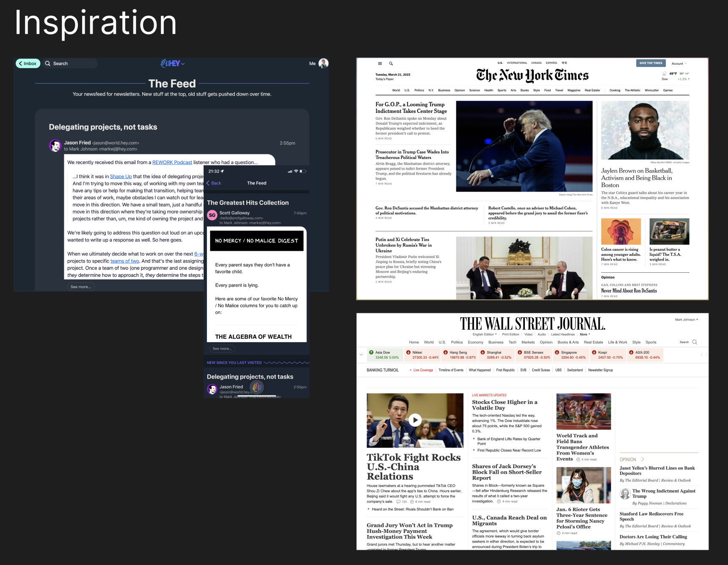Click the Give The Times button
The width and height of the screenshot is (728, 565).
pyautogui.click(x=651, y=63)
